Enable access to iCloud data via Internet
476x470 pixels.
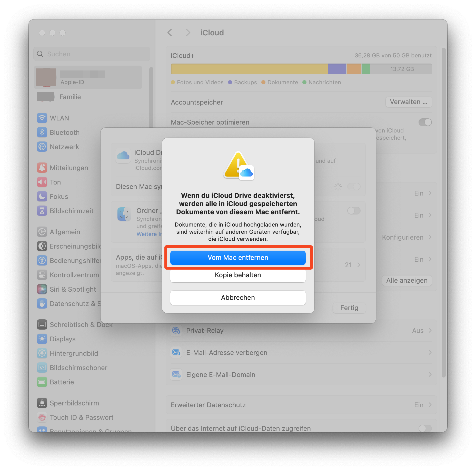point(425,428)
